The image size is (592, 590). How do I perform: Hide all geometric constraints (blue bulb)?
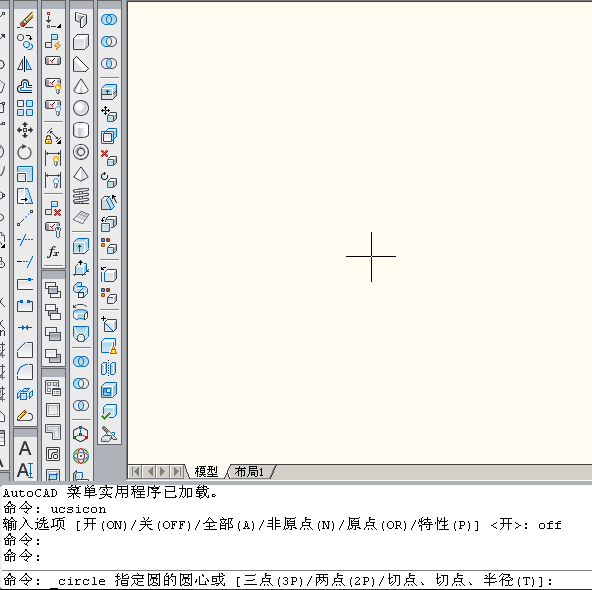tap(53, 108)
